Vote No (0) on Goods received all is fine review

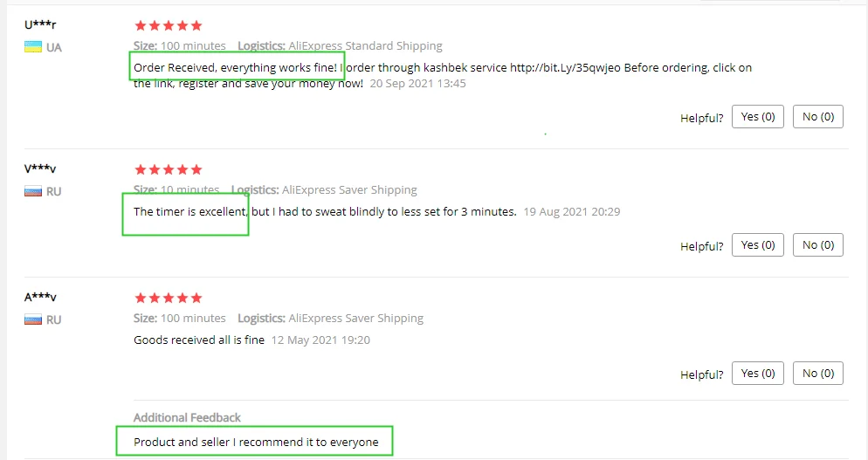point(818,374)
